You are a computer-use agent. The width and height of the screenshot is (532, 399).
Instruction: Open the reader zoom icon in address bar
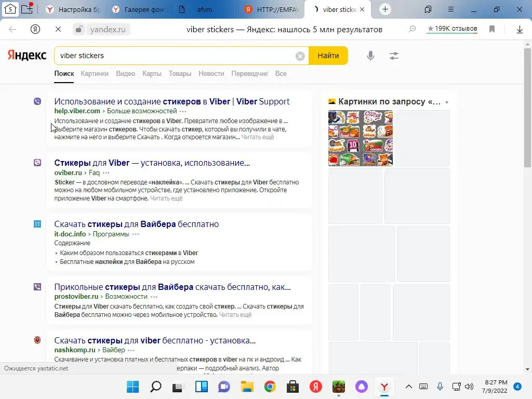click(412, 29)
